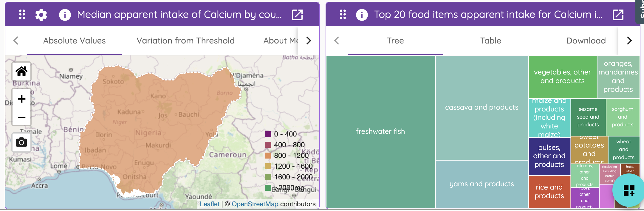Zoom in on the Nigeria map

click(21, 98)
